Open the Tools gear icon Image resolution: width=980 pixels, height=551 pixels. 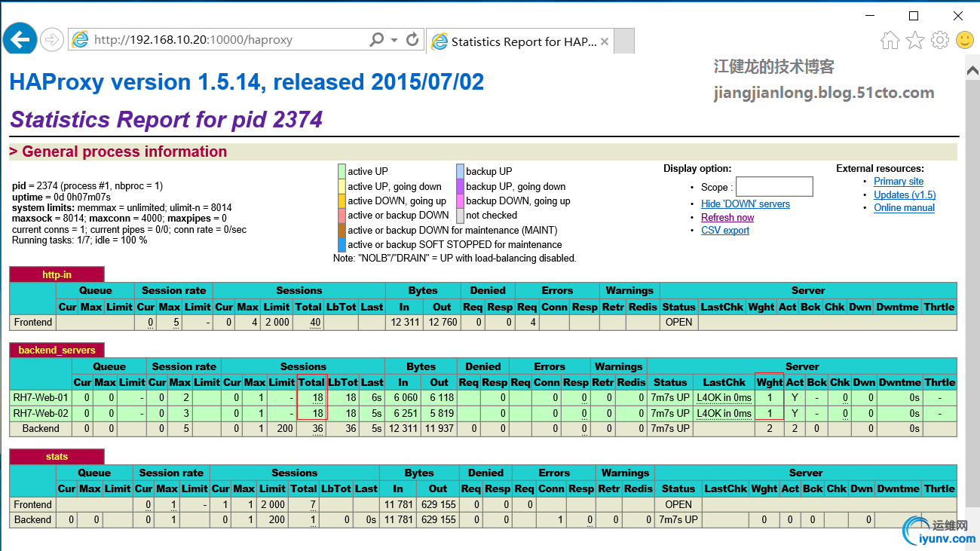coord(940,41)
